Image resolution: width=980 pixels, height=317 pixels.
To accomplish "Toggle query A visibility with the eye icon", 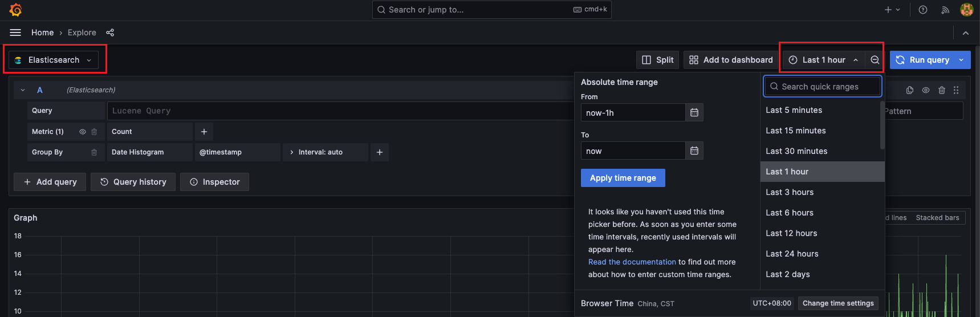I will point(926,90).
